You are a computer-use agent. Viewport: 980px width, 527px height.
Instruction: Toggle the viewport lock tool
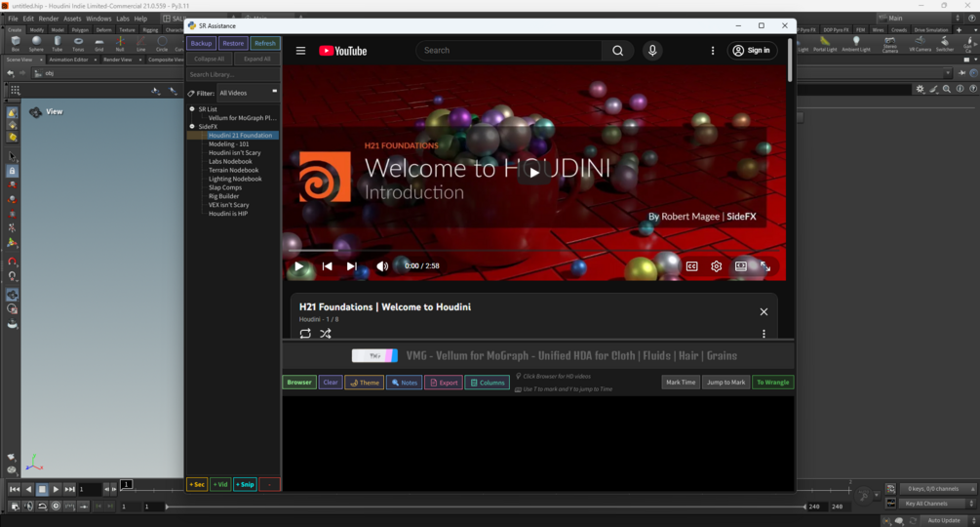coord(12,171)
